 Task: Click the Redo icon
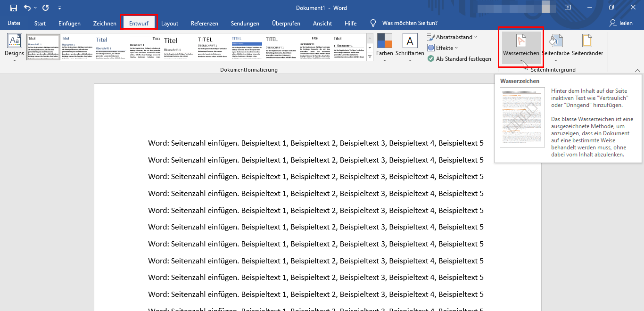(46, 8)
